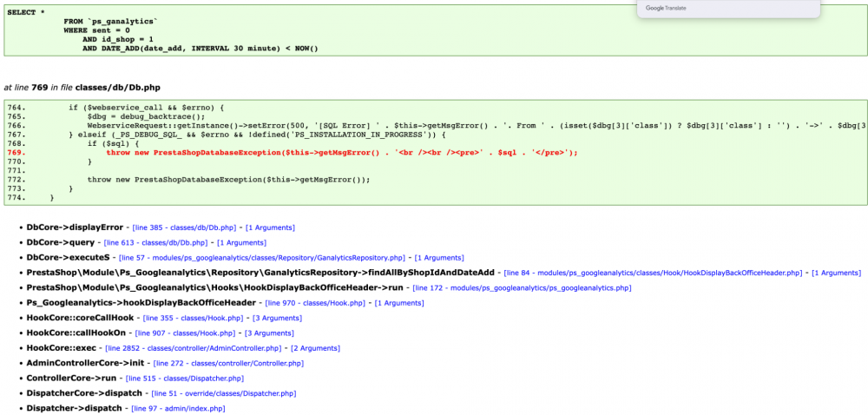
Task: Expand 1 Arguments for DbCore->displayError
Action: [x=270, y=227]
